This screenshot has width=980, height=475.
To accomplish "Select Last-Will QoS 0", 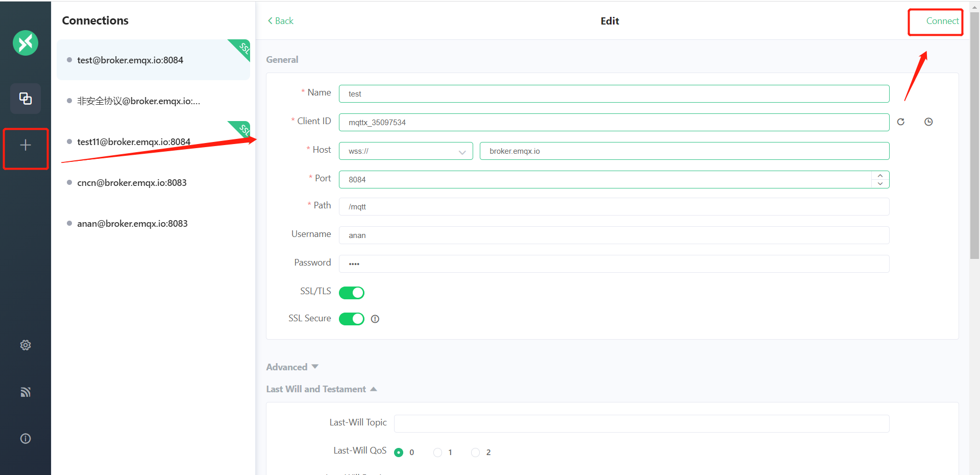I will click(x=399, y=453).
